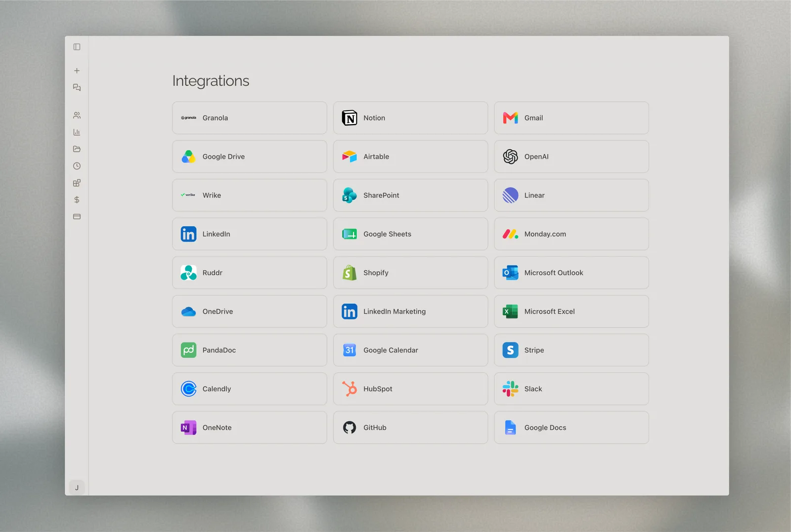Open the LinkedIn Marketing integration card
791x532 pixels.
[410, 311]
